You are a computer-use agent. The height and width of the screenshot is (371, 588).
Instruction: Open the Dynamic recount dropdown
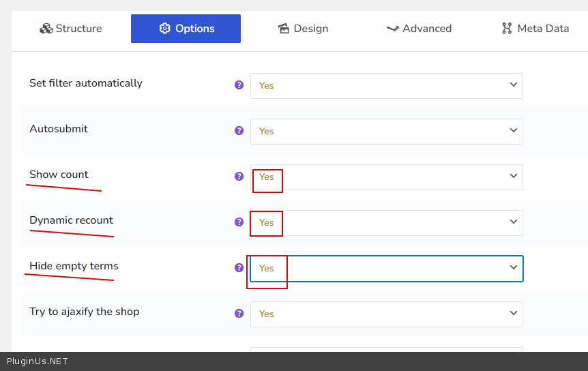[x=386, y=222]
